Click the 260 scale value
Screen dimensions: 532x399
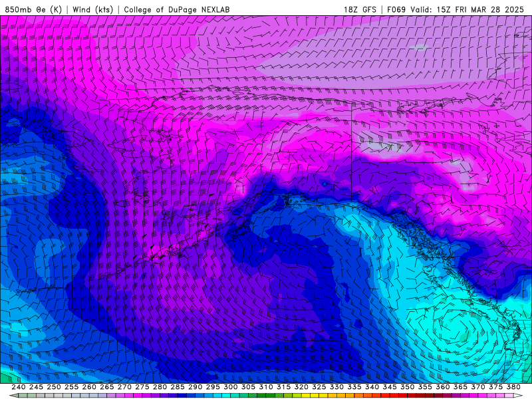[x=89, y=387]
